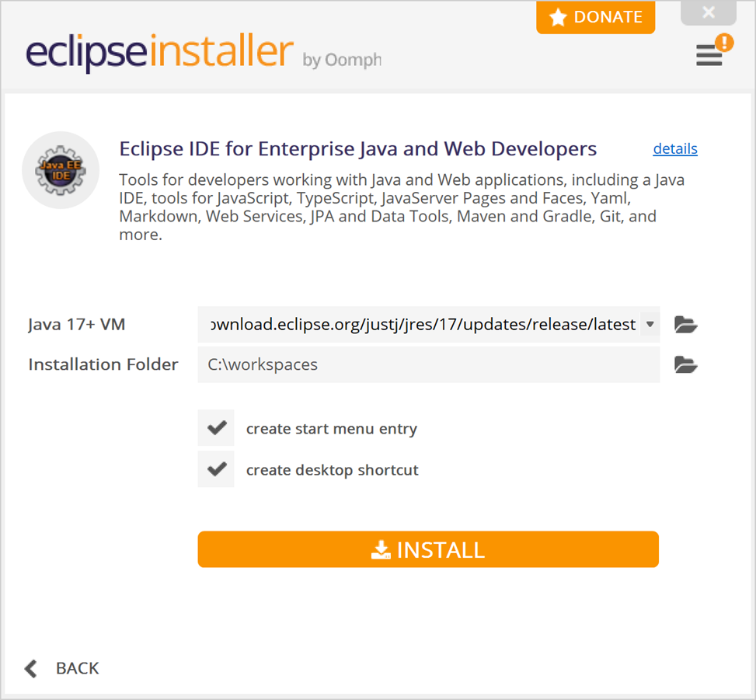This screenshot has width=756, height=700.
Task: Click the Installation Folder text field
Action: pos(429,365)
